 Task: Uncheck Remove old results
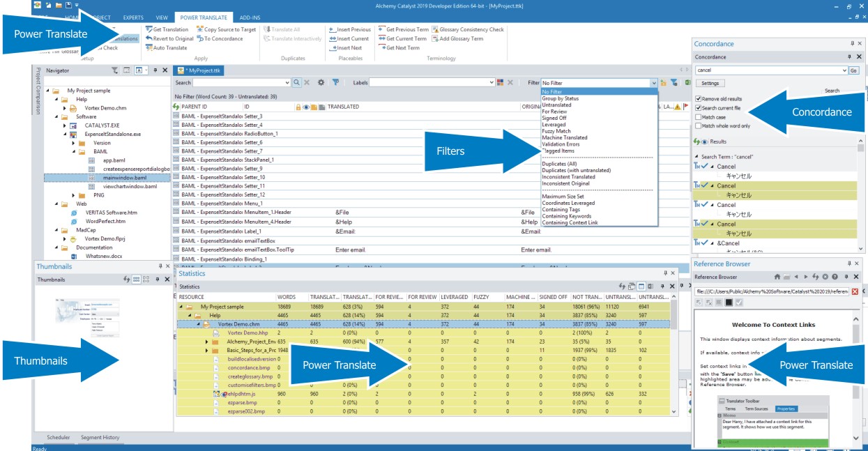tap(698, 99)
